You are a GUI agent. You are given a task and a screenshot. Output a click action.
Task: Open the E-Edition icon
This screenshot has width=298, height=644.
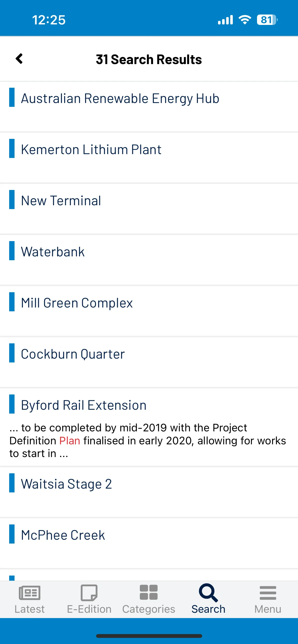click(89, 593)
